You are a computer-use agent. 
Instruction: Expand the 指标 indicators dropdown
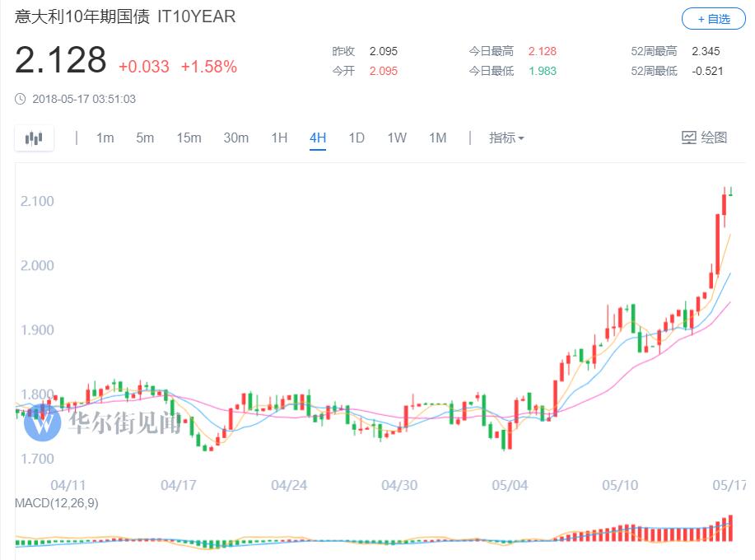click(x=506, y=138)
